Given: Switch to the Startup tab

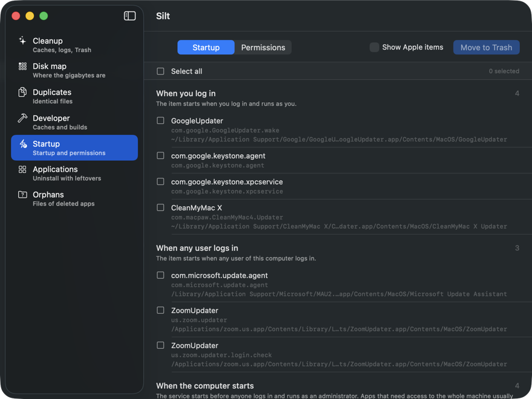Looking at the screenshot, I should [206, 47].
